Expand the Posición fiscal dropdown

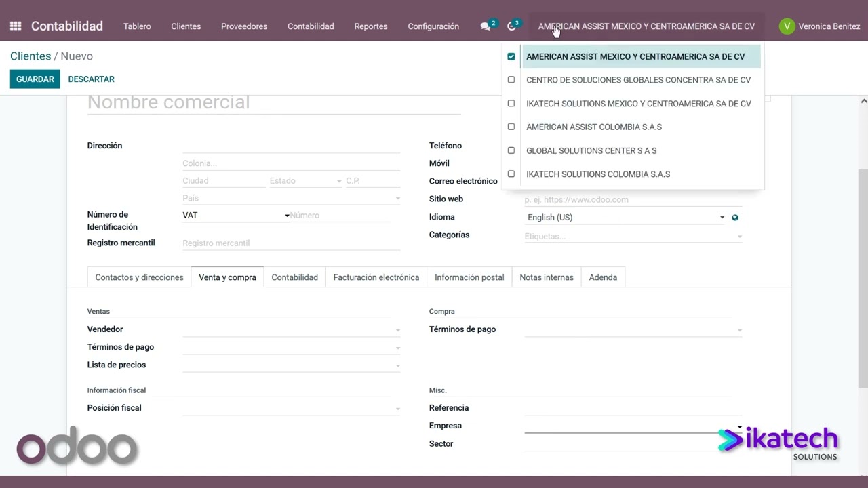click(398, 409)
